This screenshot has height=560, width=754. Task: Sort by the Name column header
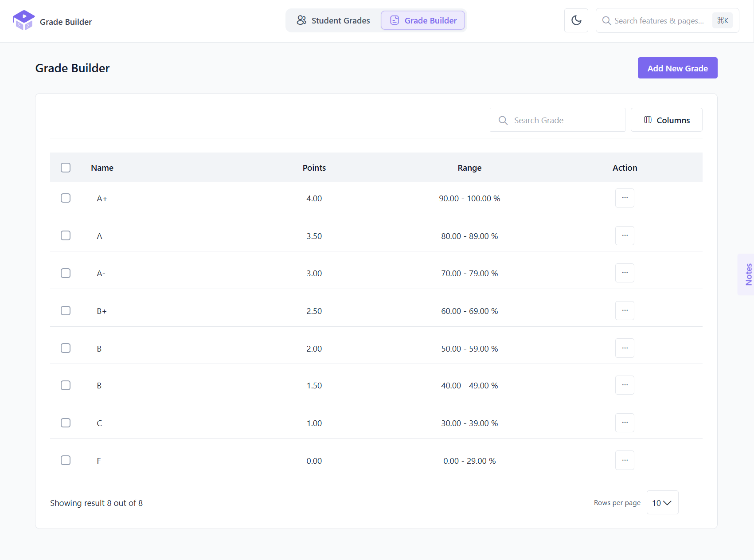[x=102, y=168]
